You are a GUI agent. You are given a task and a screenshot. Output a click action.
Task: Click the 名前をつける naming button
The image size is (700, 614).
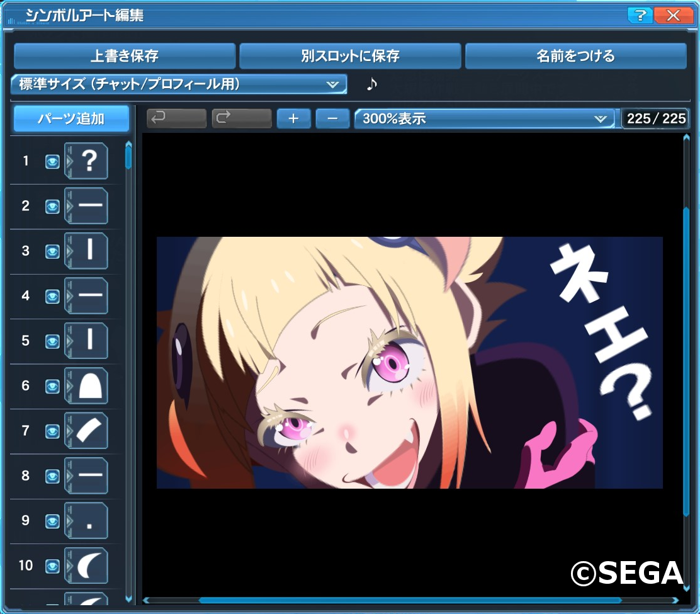[x=576, y=56]
